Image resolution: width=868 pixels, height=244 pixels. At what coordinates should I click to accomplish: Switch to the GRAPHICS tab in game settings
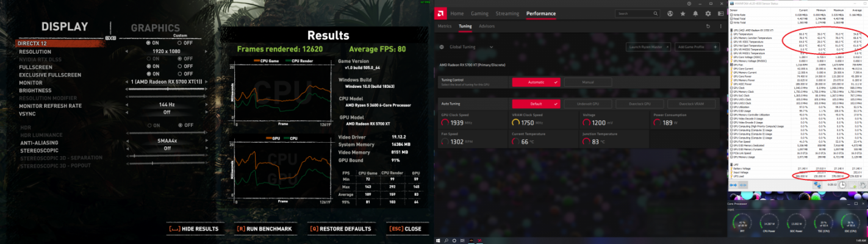point(156,28)
